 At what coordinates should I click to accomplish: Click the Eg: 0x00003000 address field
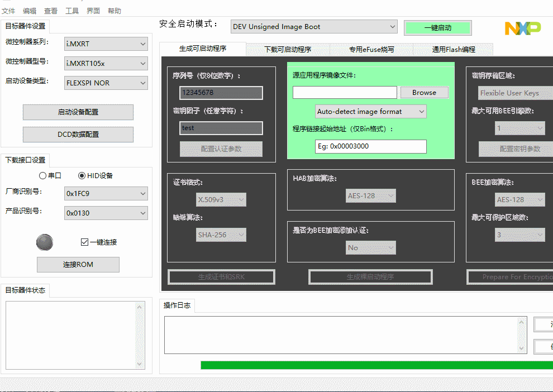[371, 146]
